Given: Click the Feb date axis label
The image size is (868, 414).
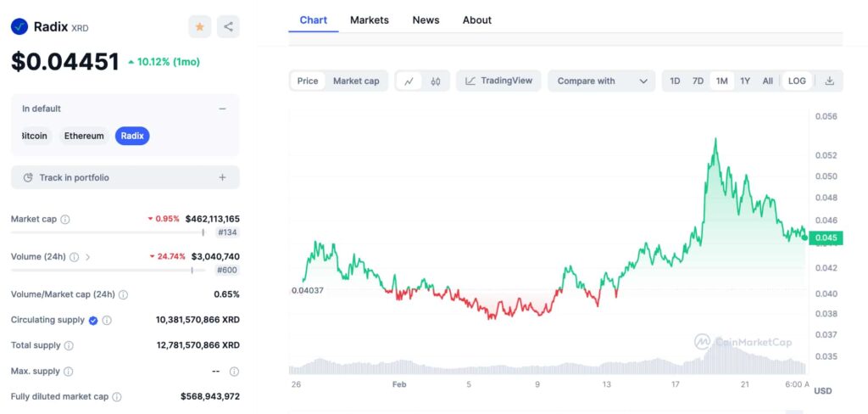Looking at the screenshot, I should tap(399, 384).
